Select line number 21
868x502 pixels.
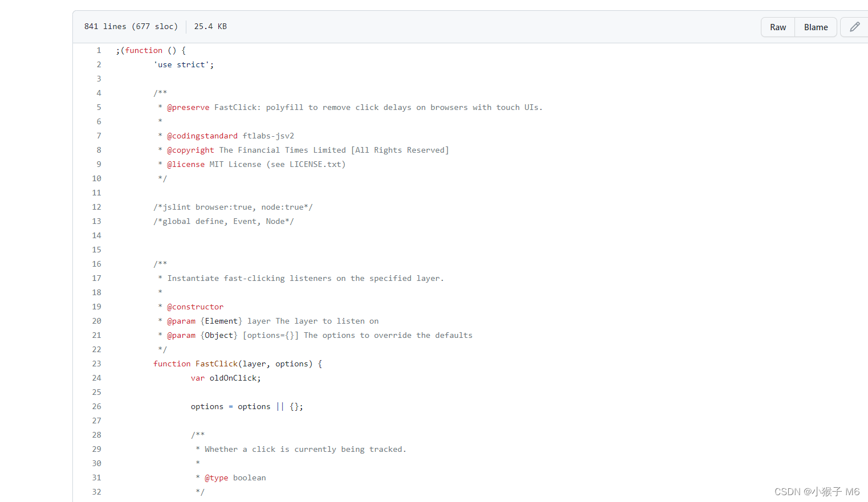pyautogui.click(x=96, y=335)
